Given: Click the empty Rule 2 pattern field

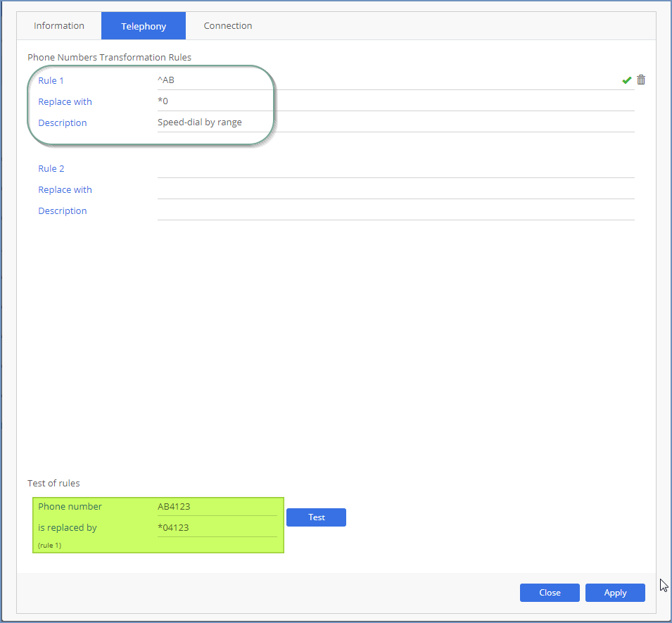Looking at the screenshot, I should [x=394, y=169].
